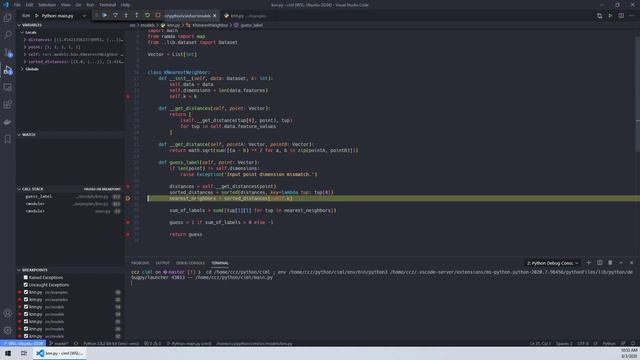This screenshot has height=360, width=640.
Task: Open the Explorer view in activity bar
Action: pos(8,18)
